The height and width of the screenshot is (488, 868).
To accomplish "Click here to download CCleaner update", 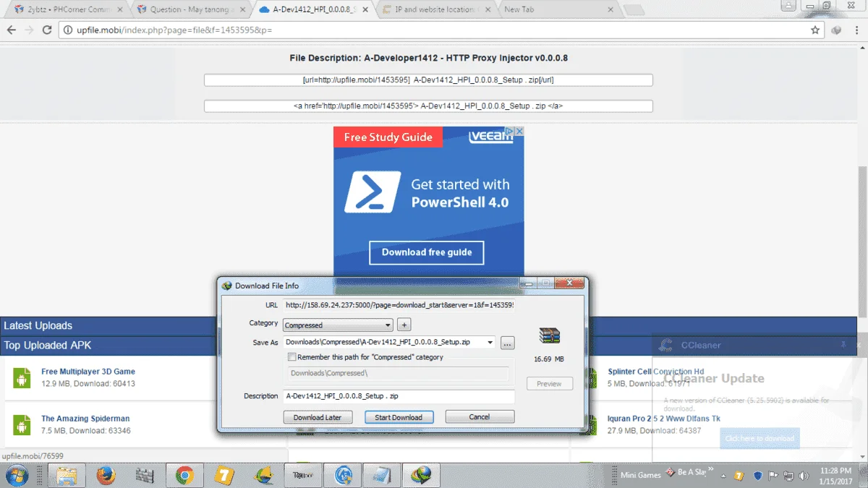I will click(x=759, y=438).
